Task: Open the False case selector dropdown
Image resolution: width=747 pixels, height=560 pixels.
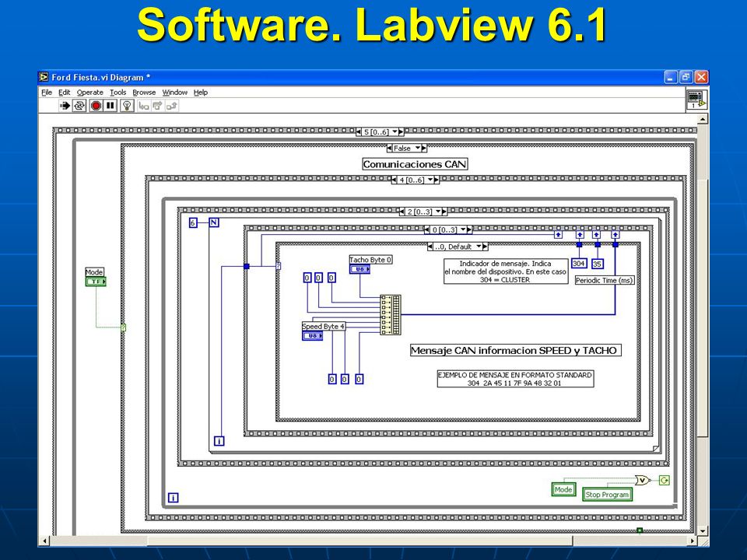Action: tap(417, 148)
